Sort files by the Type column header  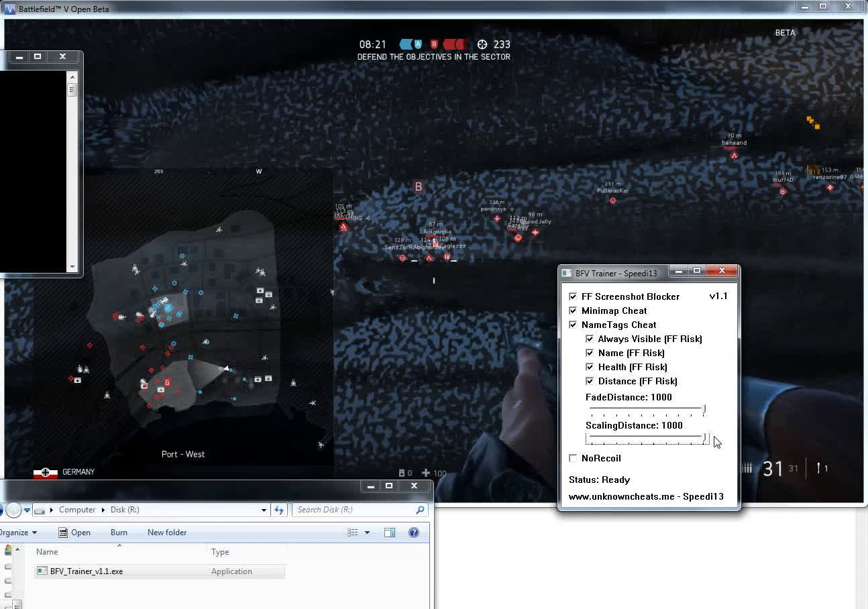pyautogui.click(x=220, y=552)
